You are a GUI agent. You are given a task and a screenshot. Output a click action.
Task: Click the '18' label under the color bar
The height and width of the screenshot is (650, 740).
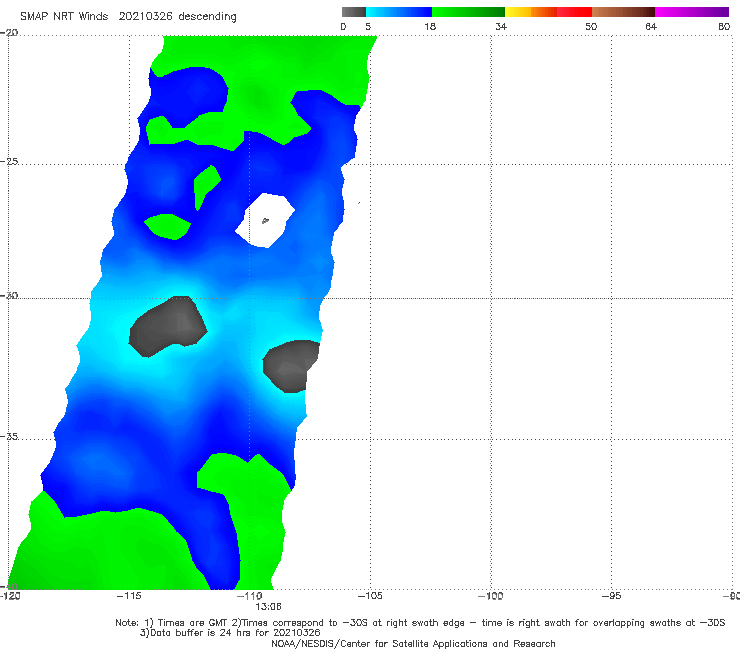click(x=430, y=26)
